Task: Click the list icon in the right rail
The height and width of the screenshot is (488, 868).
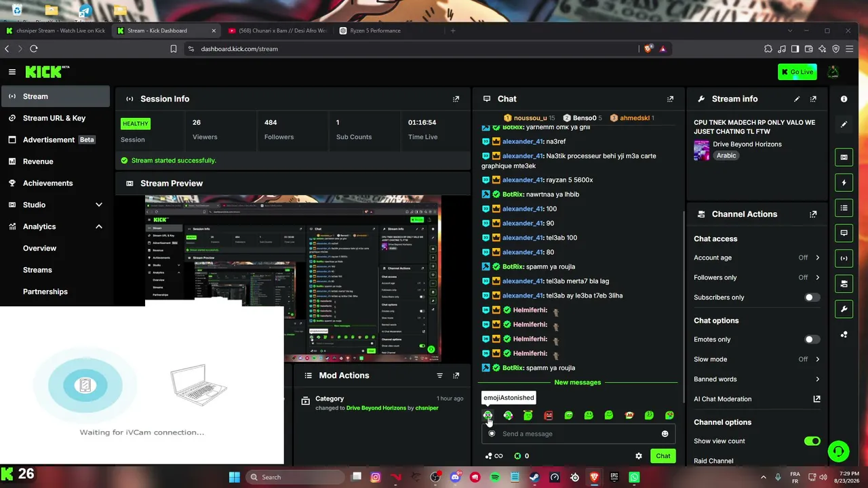Action: click(844, 208)
